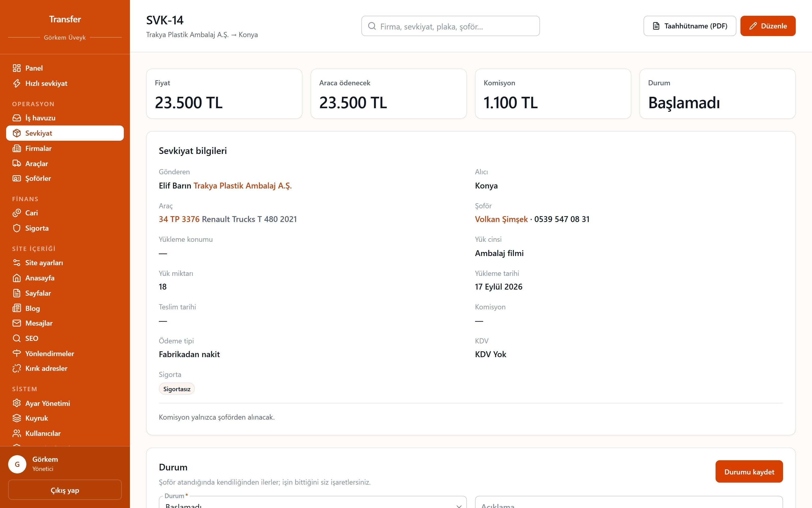This screenshot has height=508, width=812.
Task: Open İş havuzu inbox icon
Action: (x=17, y=118)
